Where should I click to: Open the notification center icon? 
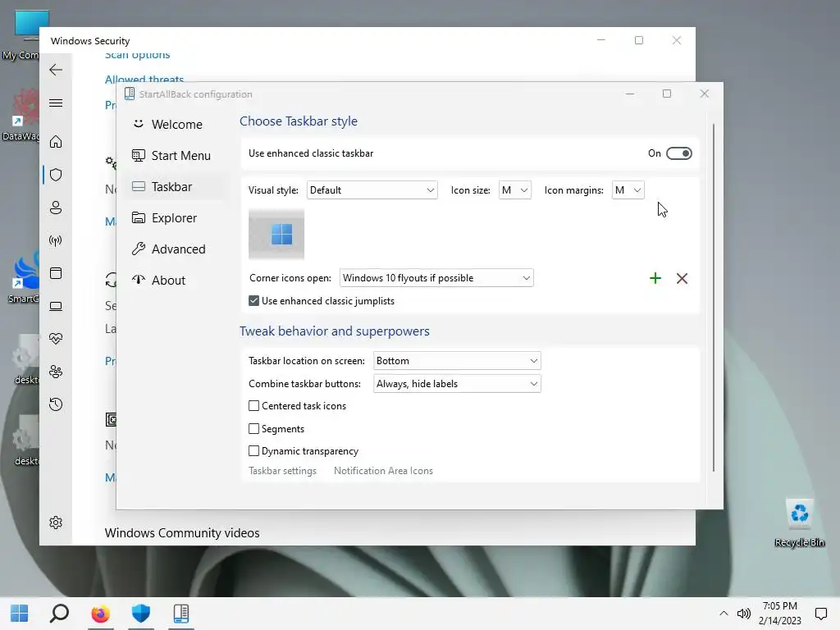point(820,614)
